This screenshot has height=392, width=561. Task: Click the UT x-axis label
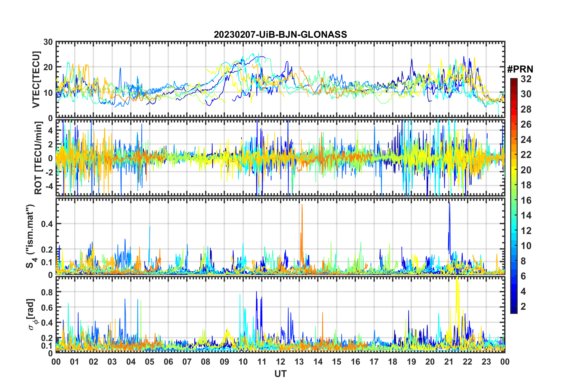pyautogui.click(x=280, y=374)
